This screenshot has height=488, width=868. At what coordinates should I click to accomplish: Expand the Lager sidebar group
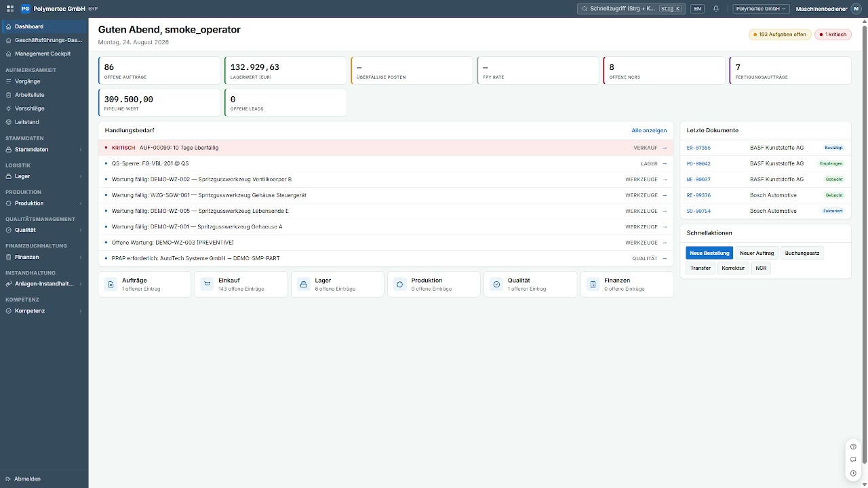(x=44, y=176)
